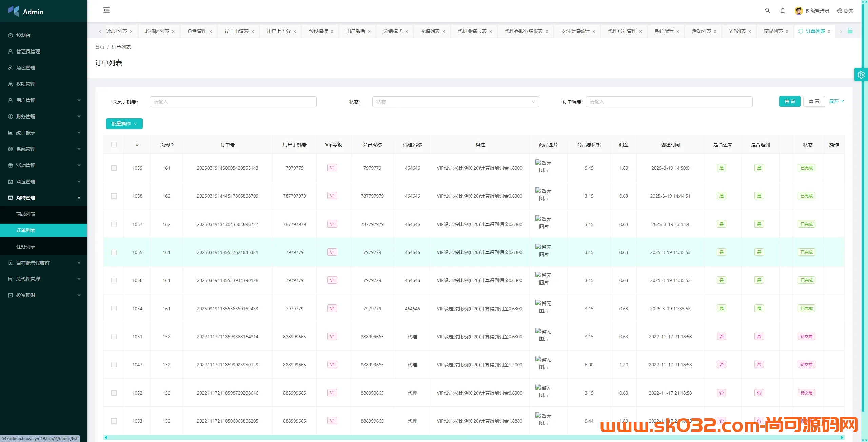Viewport: 868px width, 442px height.
Task: Open the teal settings gear panel
Action: coord(861,75)
